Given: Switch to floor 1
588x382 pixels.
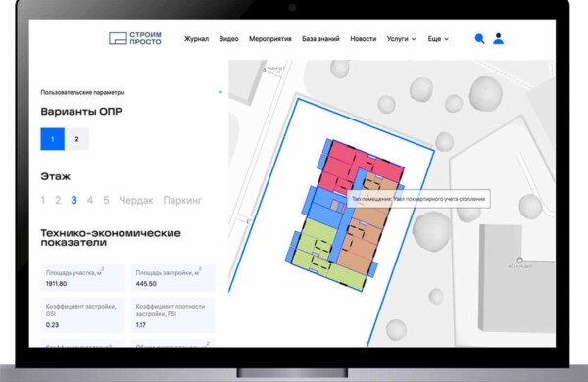Looking at the screenshot, I should pos(43,200).
